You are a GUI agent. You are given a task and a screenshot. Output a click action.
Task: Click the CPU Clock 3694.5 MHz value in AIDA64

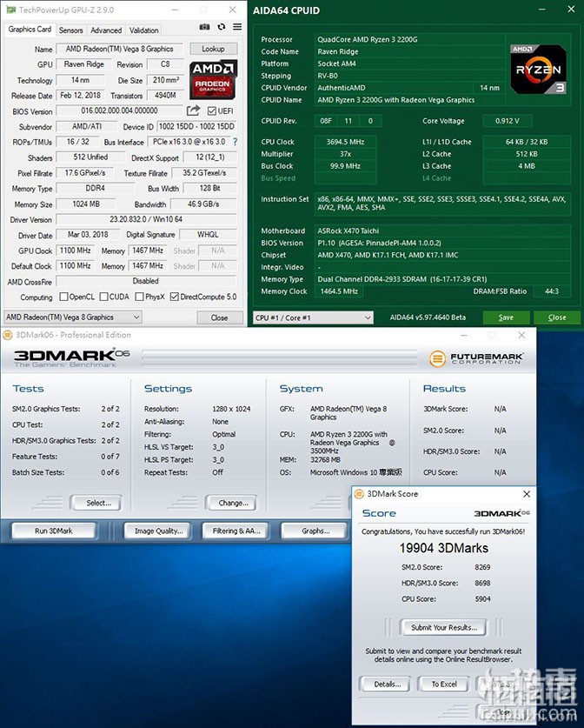pos(345,142)
